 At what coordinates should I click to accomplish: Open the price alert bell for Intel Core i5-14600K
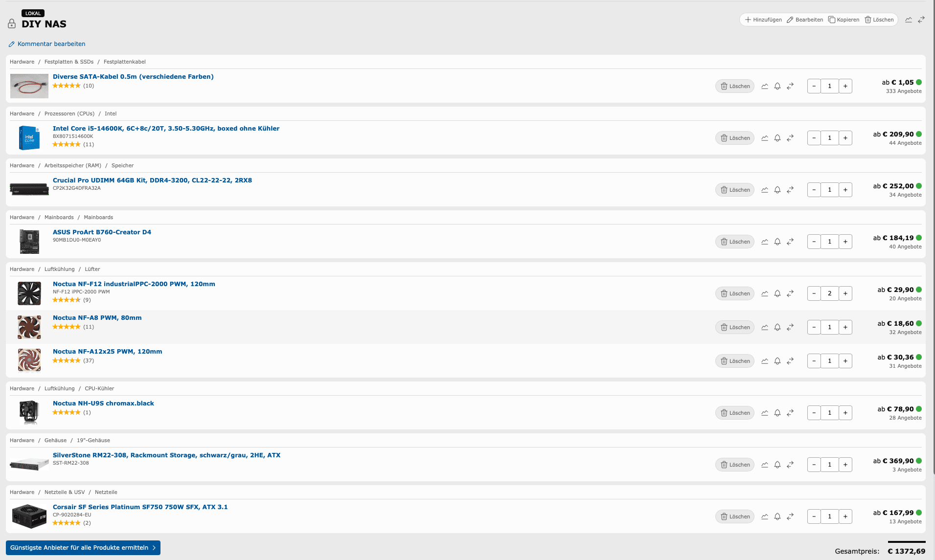coord(777,138)
